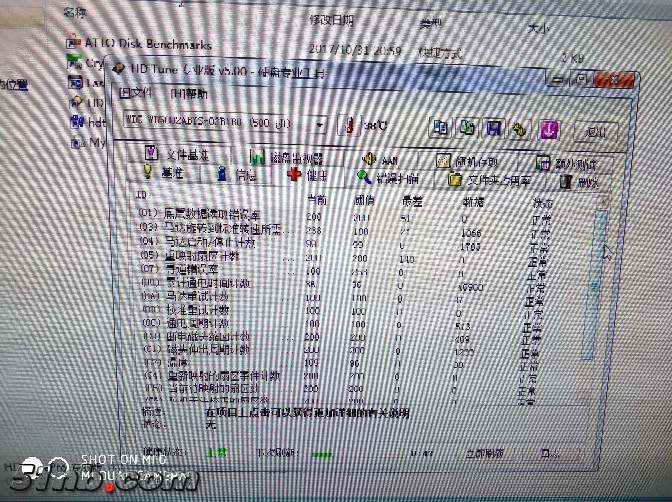Click the 名称 column header in Explorer
Viewport: 672px width, 502px height.
point(75,12)
